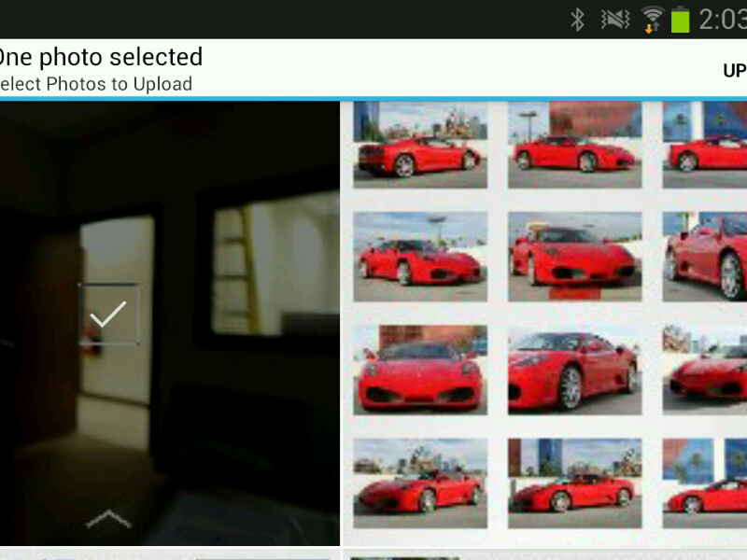Tap the Bluetooth status icon
The image size is (747, 560).
point(578,19)
